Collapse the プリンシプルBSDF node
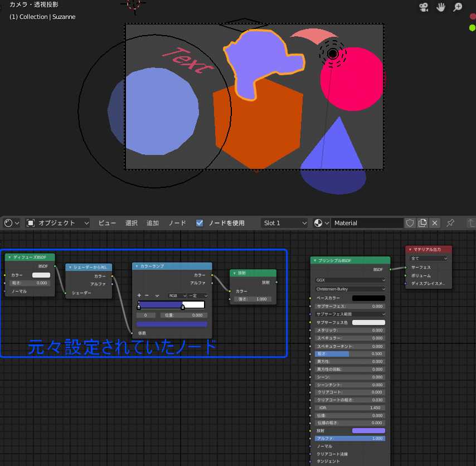This screenshot has width=476, height=466. 315,260
